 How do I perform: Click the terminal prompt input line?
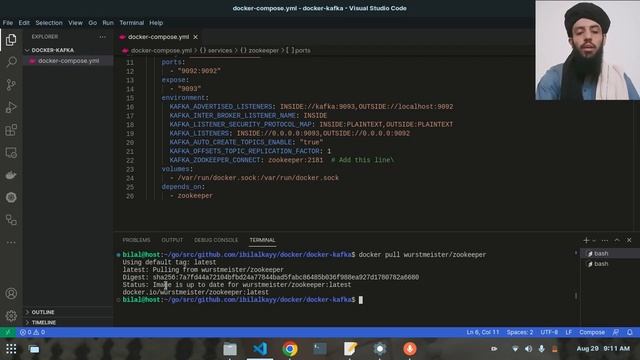click(x=242, y=300)
